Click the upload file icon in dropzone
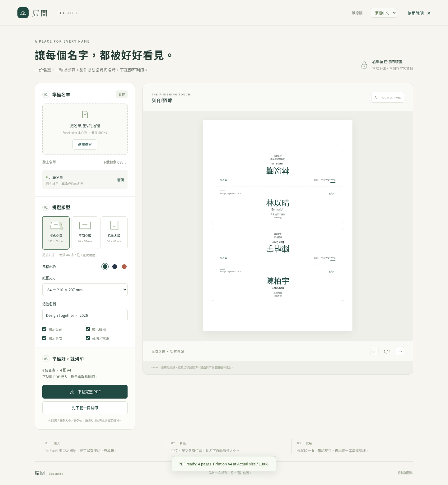This screenshot has height=485, width=448. pyautogui.click(x=85, y=114)
